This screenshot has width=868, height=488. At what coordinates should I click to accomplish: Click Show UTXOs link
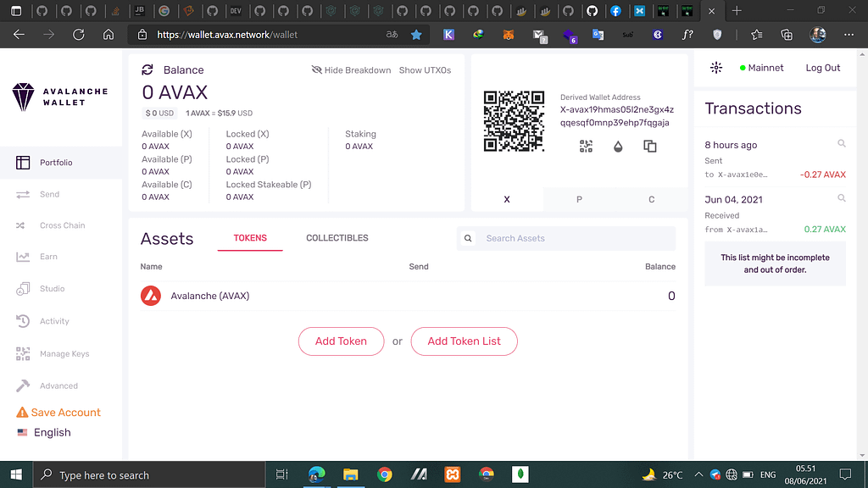[x=426, y=70]
